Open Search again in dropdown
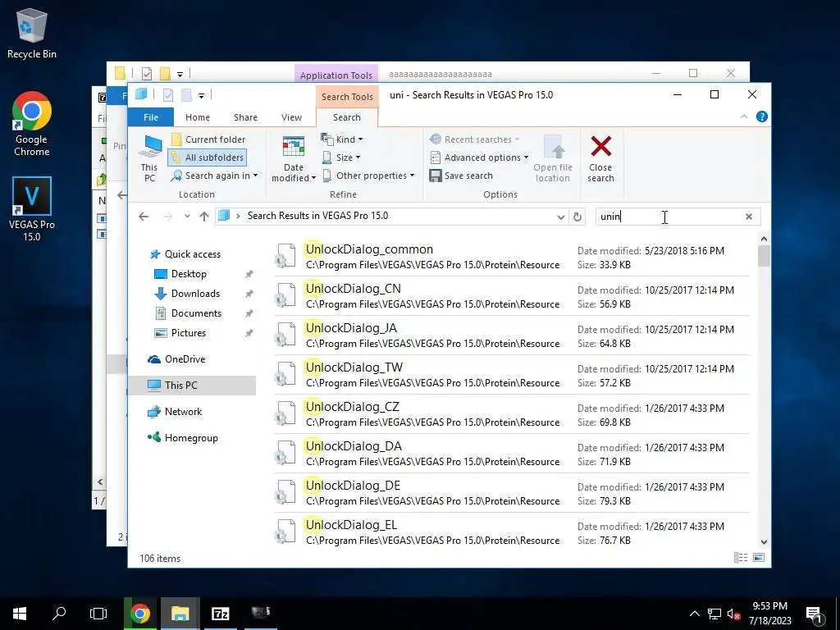Image resolution: width=840 pixels, height=630 pixels. [x=214, y=176]
